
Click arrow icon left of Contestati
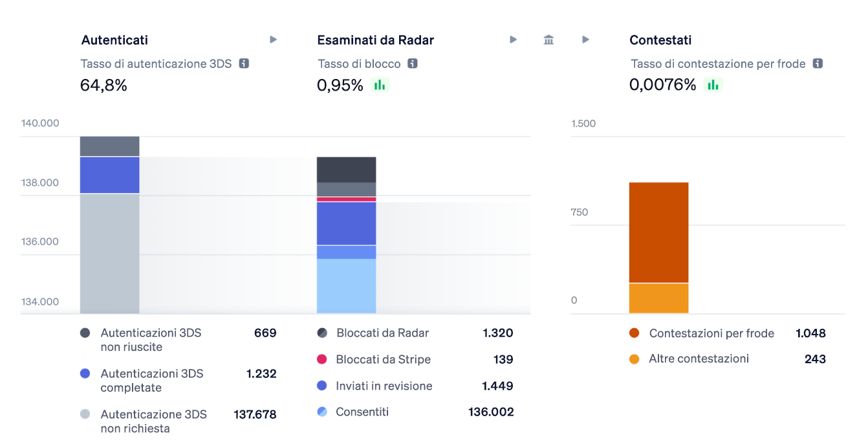pyautogui.click(x=585, y=40)
